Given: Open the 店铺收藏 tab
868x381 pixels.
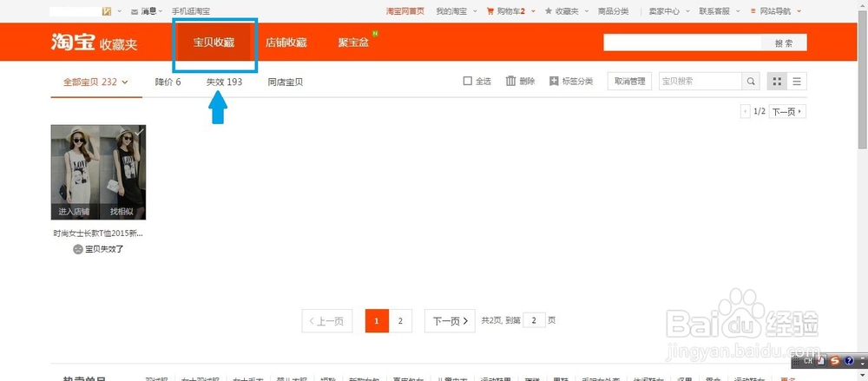Looking at the screenshot, I should point(286,43).
